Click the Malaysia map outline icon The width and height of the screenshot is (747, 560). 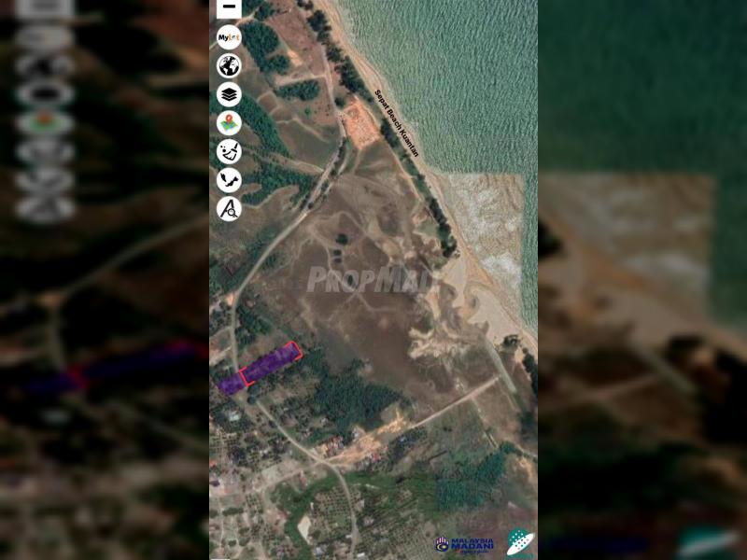tap(229, 180)
